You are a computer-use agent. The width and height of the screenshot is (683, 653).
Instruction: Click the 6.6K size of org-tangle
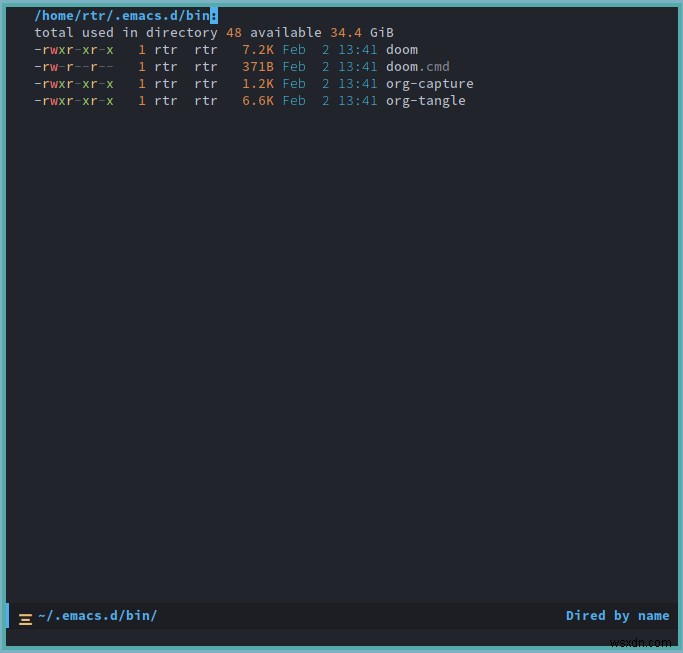click(258, 101)
